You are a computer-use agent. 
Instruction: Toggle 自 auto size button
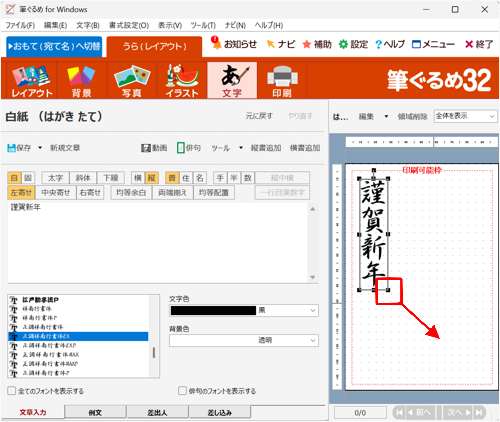14,178
